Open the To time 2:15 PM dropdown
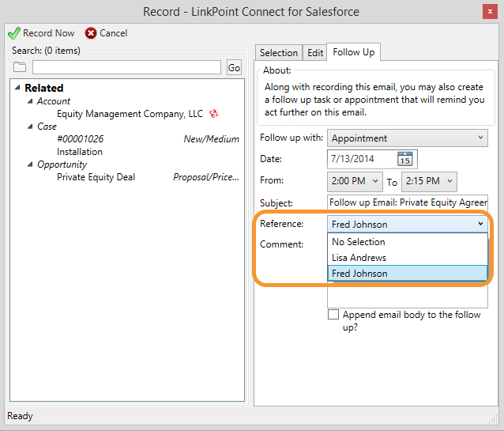The width and height of the screenshot is (504, 431). [x=429, y=181]
